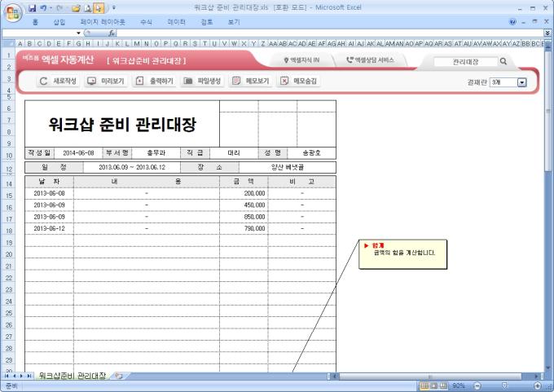This screenshot has width=554, height=392.
Task: Open the 엑셀상담 서비스 tab
Action: click(370, 60)
